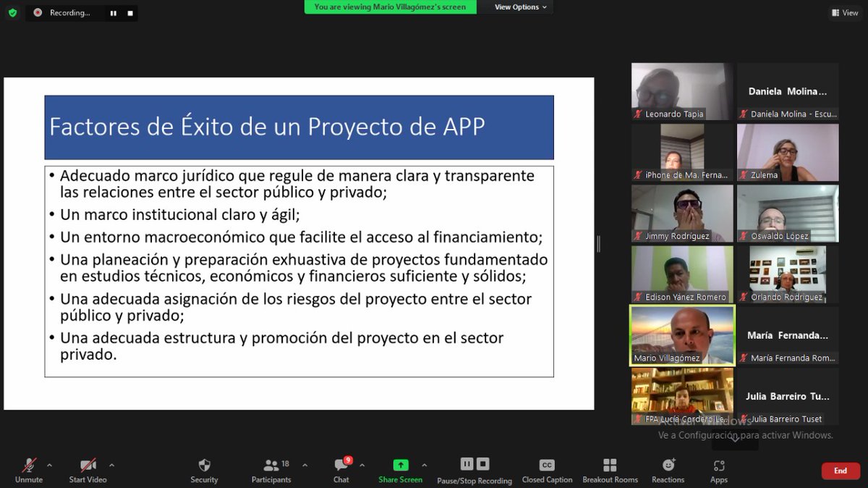Click the muted mic icon on Jimmy Rodriguez
The width and height of the screenshot is (868, 488).
tap(638, 236)
